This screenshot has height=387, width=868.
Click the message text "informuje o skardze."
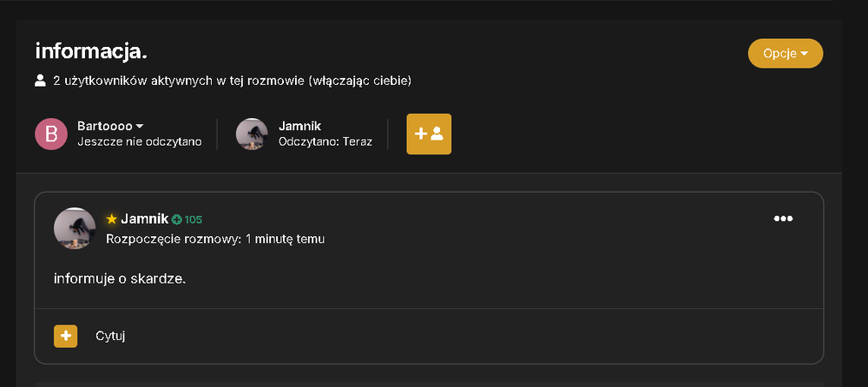120,279
